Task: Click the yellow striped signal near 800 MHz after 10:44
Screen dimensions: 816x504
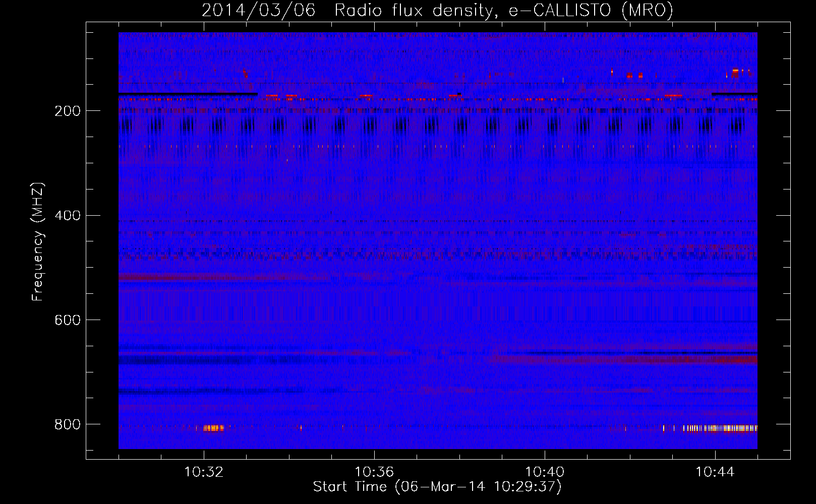Action: (x=720, y=428)
